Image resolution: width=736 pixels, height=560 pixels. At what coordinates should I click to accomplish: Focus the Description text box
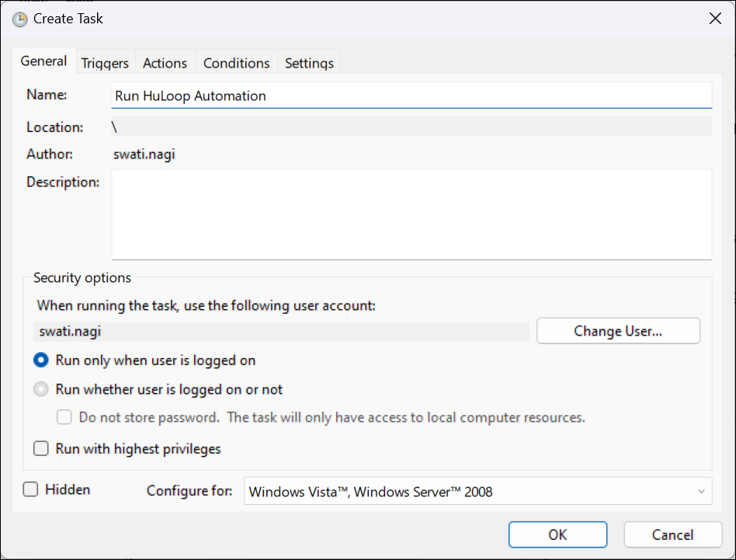411,214
